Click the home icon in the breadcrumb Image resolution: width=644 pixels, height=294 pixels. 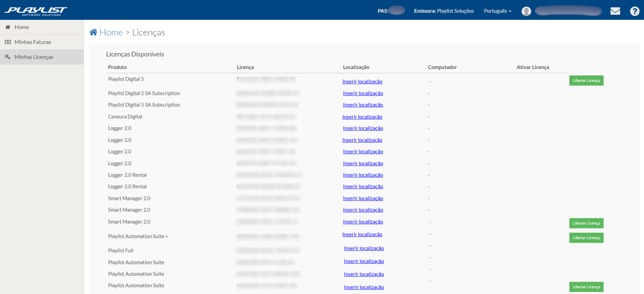(x=94, y=32)
